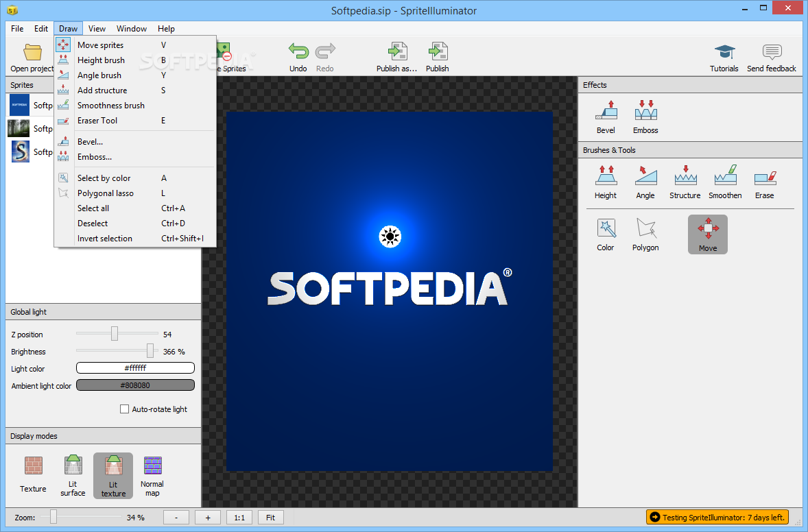Image resolution: width=808 pixels, height=532 pixels.
Task: Click the Redo arrow in toolbar
Action: [x=325, y=51]
